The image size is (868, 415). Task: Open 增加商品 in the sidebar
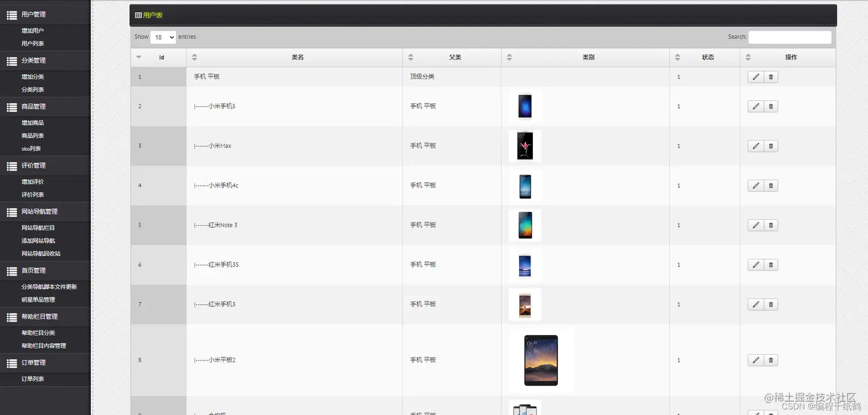33,123
